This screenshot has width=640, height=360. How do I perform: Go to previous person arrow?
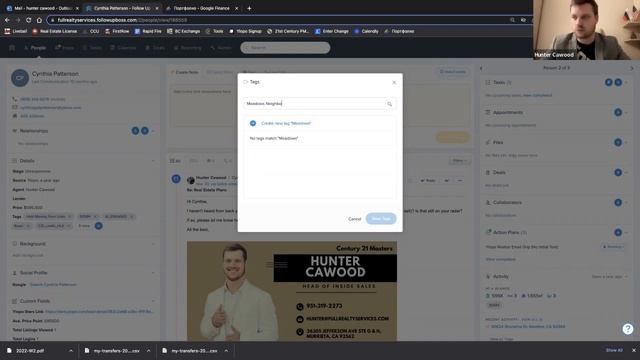[x=481, y=68]
